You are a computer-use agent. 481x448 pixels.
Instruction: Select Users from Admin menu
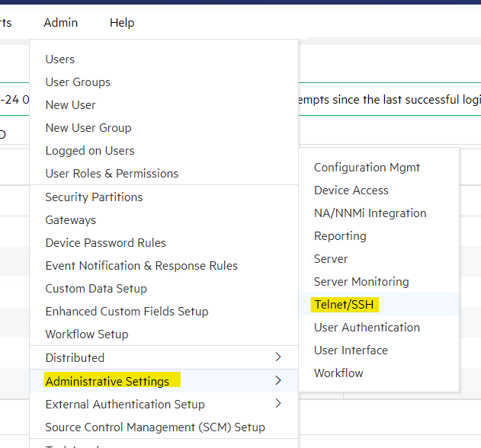pyautogui.click(x=60, y=59)
